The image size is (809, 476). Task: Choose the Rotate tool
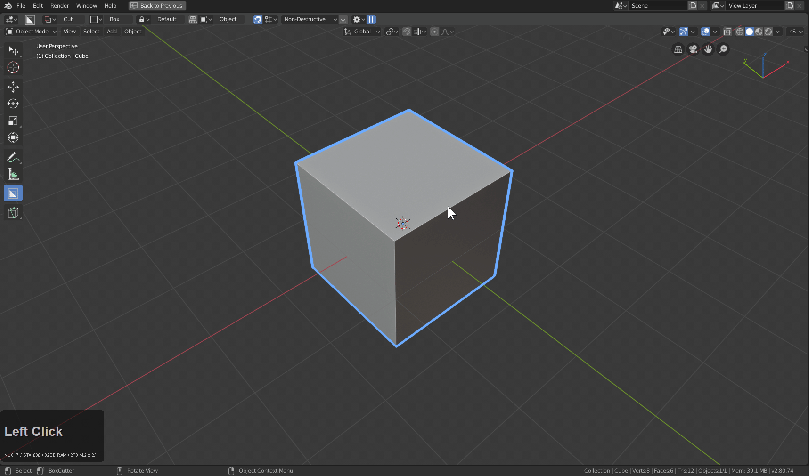pyautogui.click(x=13, y=103)
